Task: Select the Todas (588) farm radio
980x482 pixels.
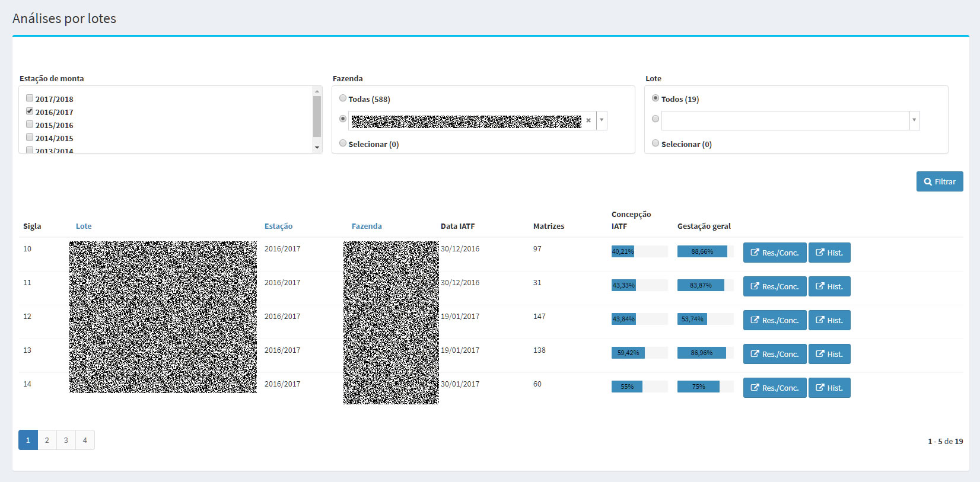Action: point(343,98)
